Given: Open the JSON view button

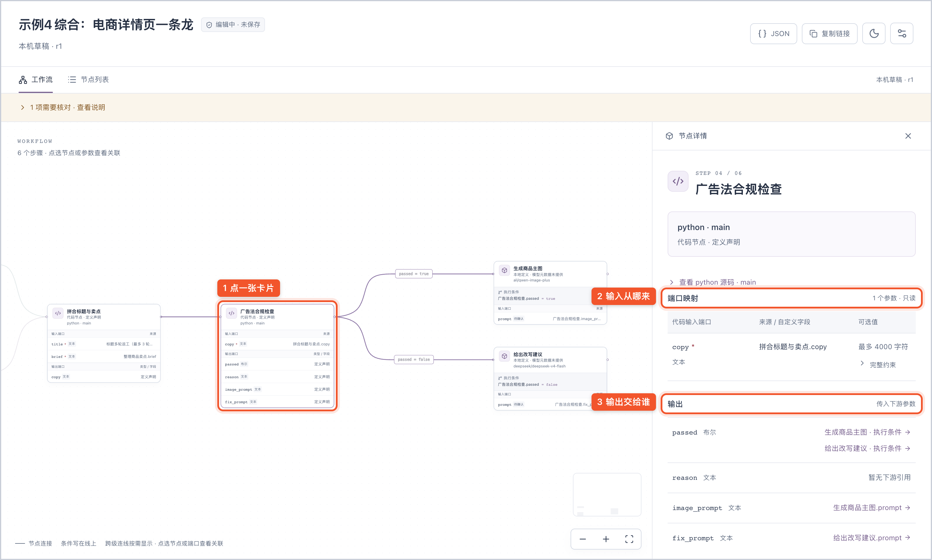Looking at the screenshot, I should 773,34.
